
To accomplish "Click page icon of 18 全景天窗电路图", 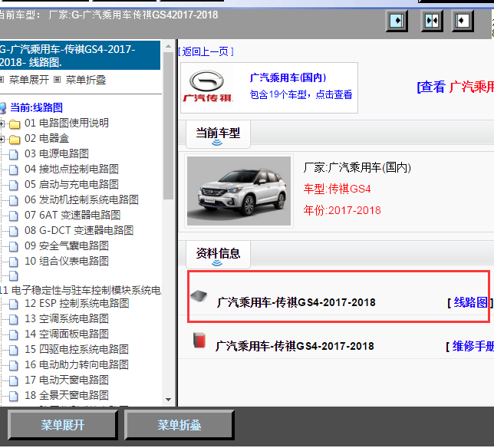I will click(13, 396).
